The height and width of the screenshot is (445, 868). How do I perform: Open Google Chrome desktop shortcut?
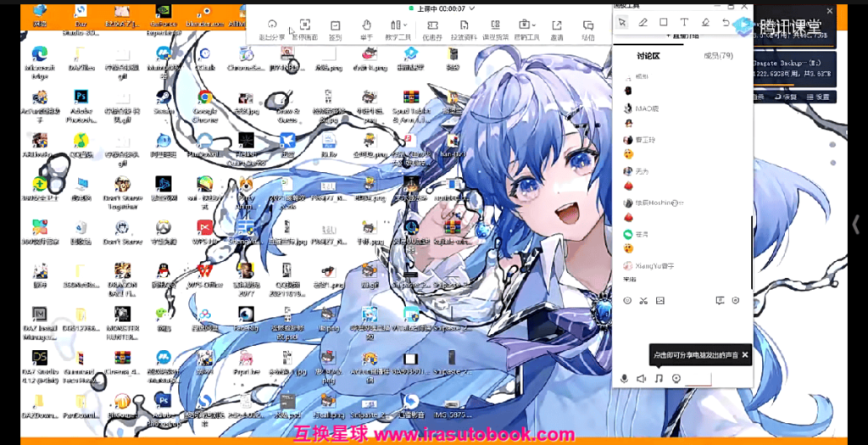click(x=205, y=105)
